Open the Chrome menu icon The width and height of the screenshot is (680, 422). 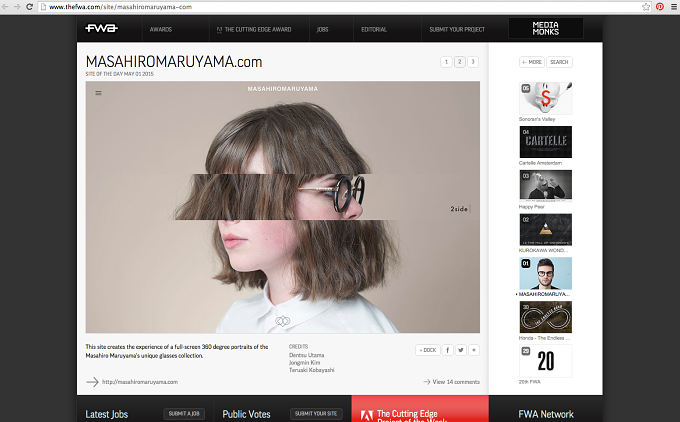pos(673,7)
